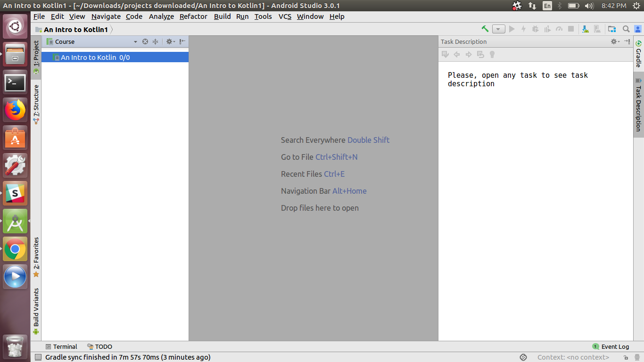Open Terminal from the Ubuntu dock
This screenshot has height=362, width=644.
pos(16,82)
